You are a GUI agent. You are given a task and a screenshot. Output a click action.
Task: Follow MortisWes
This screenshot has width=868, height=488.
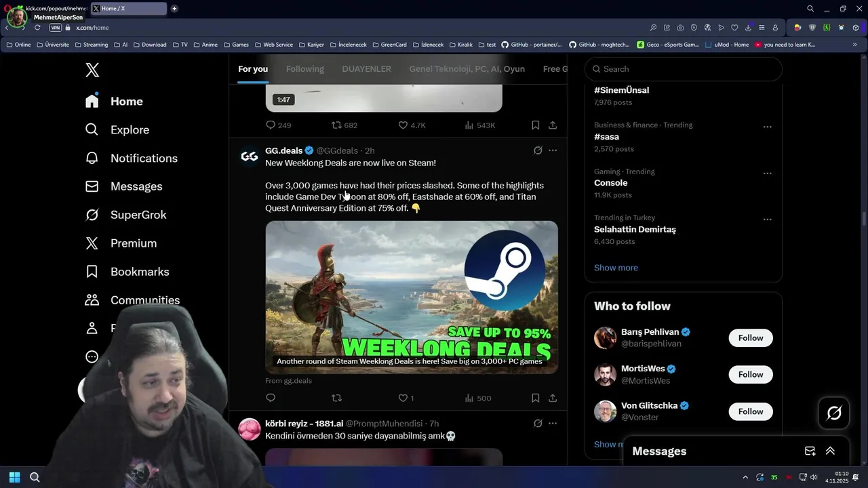tap(751, 374)
